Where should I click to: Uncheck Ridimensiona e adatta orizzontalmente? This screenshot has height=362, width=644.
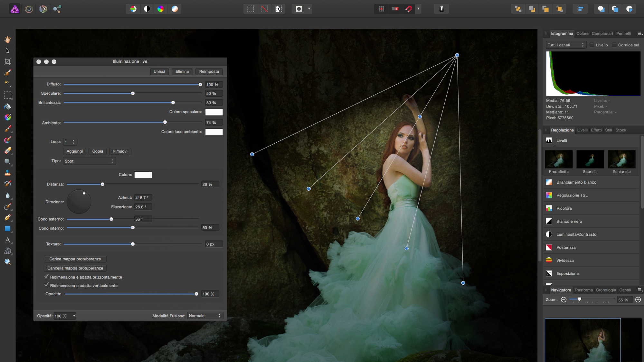click(46, 277)
